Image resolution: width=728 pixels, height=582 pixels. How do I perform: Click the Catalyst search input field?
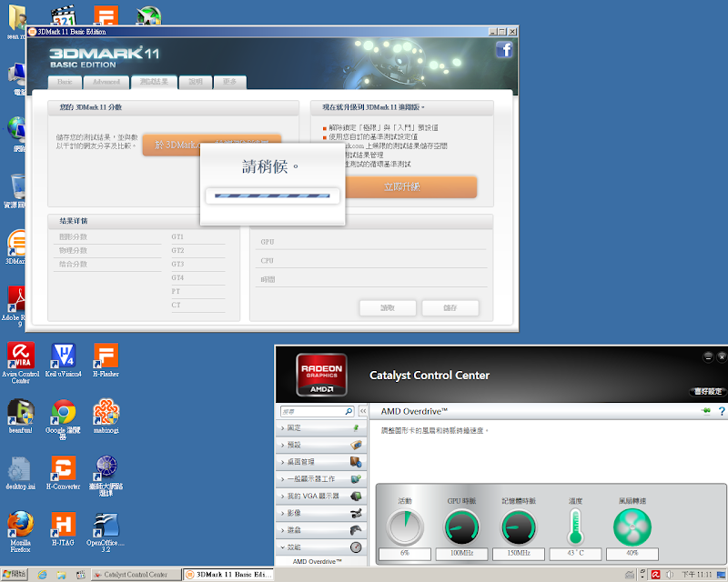(x=312, y=411)
